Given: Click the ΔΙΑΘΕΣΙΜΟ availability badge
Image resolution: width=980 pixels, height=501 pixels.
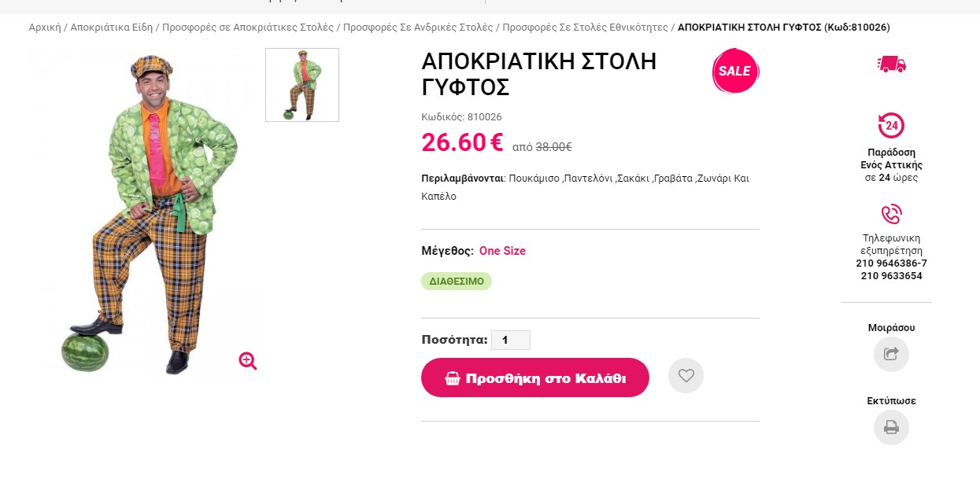Looking at the screenshot, I should (457, 281).
